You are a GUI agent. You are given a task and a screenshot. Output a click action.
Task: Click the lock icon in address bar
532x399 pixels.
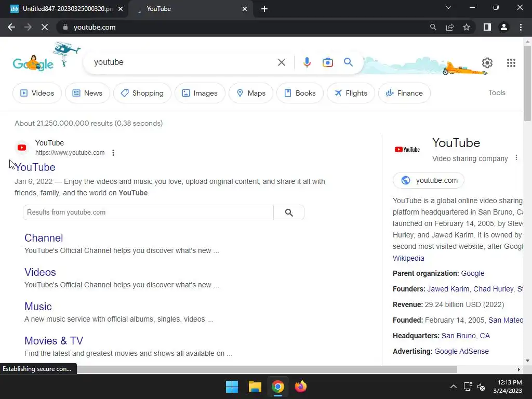pyautogui.click(x=65, y=27)
